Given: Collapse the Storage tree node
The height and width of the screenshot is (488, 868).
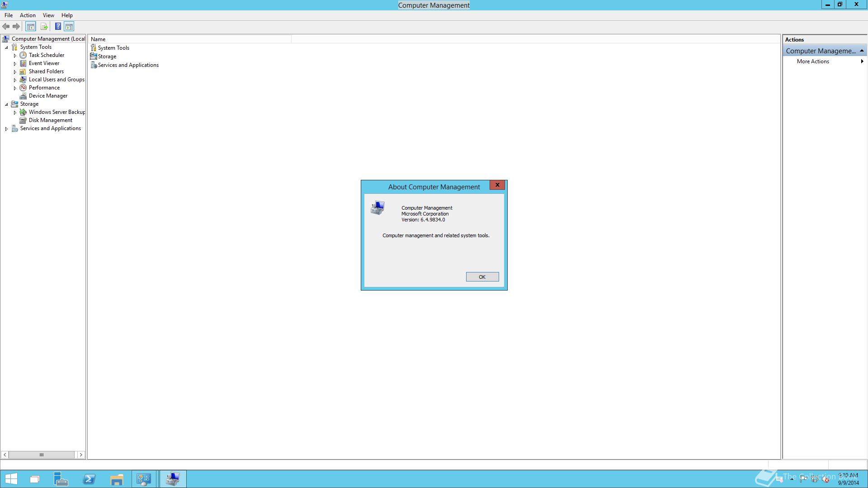Looking at the screenshot, I should click(6, 104).
